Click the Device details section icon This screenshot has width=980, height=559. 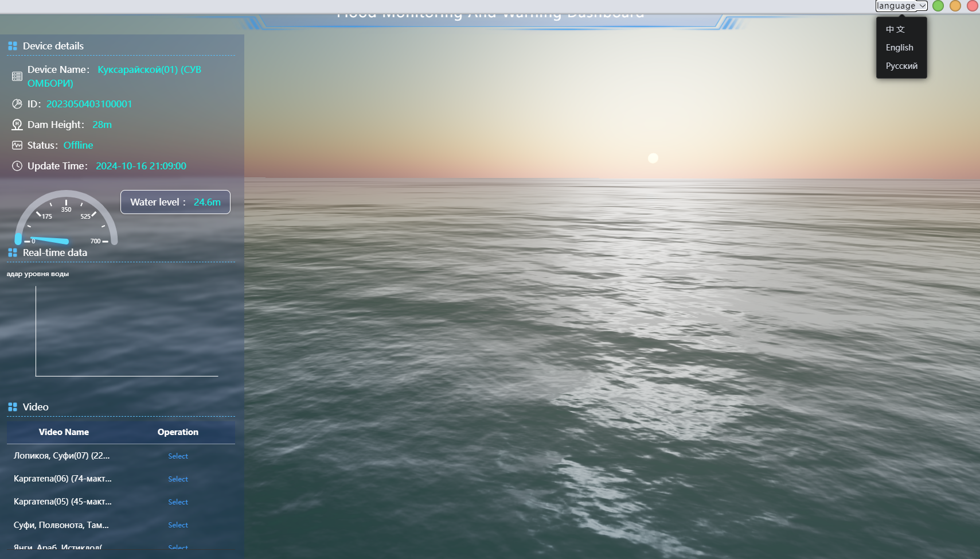[13, 46]
